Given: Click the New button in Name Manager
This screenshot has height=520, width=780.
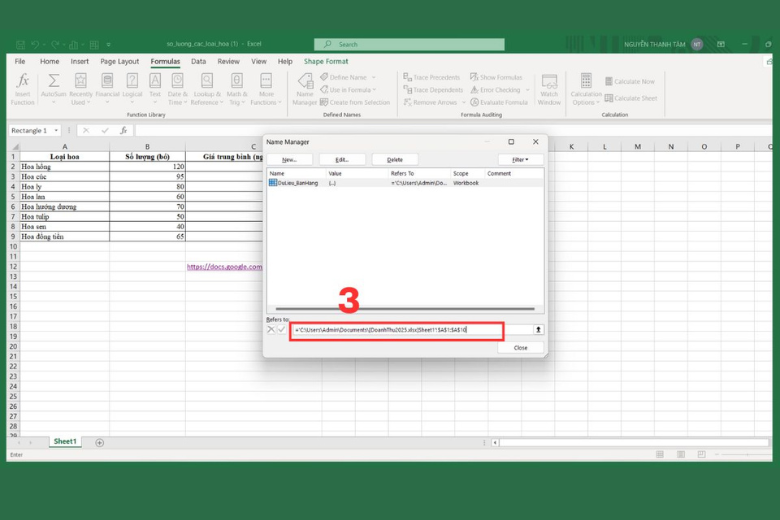Looking at the screenshot, I should [x=289, y=159].
